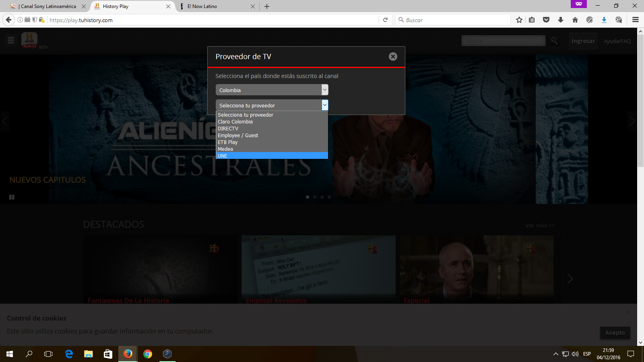Go back with the browser back arrow

(x=8, y=20)
